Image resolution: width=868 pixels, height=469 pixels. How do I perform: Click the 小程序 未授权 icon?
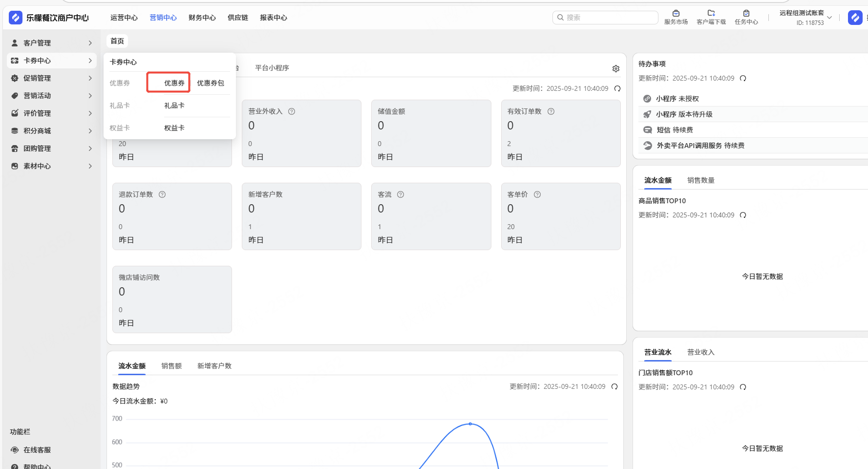click(x=647, y=99)
